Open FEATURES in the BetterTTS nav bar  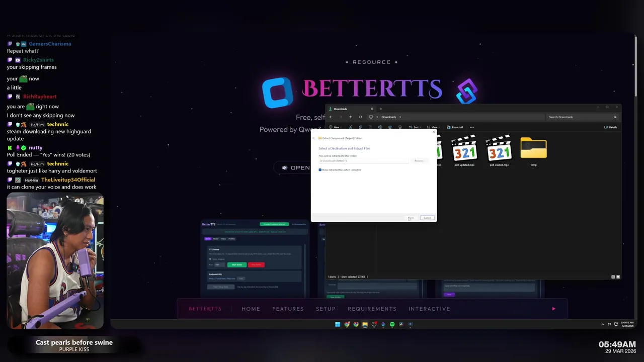tap(288, 309)
